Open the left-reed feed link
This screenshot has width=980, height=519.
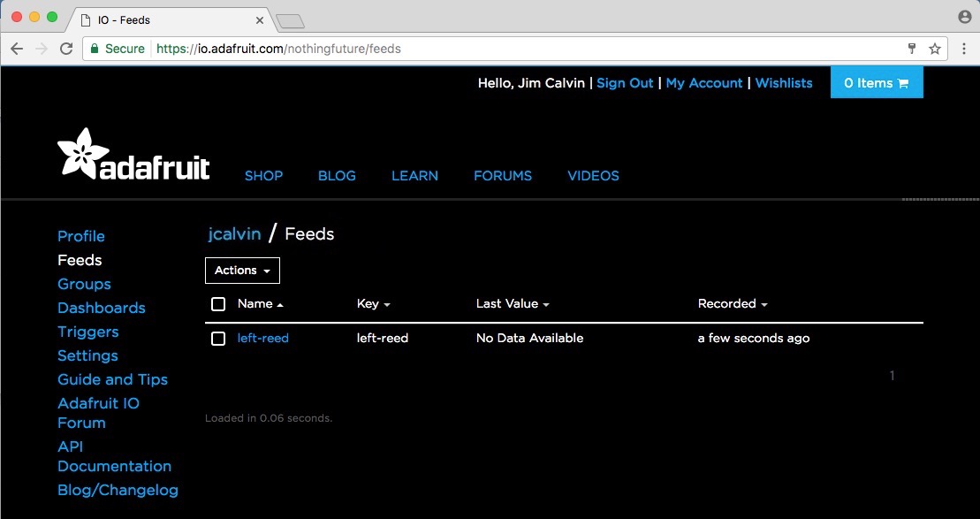(x=263, y=339)
